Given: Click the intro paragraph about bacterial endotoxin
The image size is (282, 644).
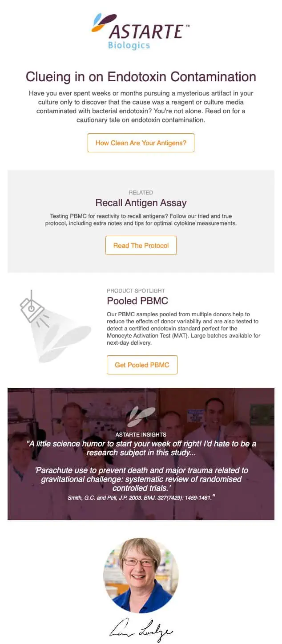Looking at the screenshot, I should click(141, 107).
